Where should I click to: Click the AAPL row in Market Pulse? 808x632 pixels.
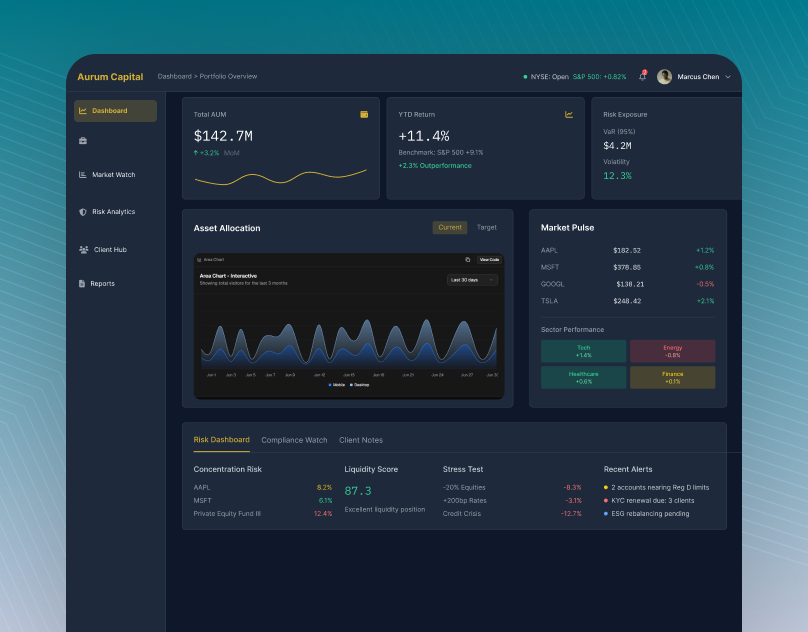point(628,251)
